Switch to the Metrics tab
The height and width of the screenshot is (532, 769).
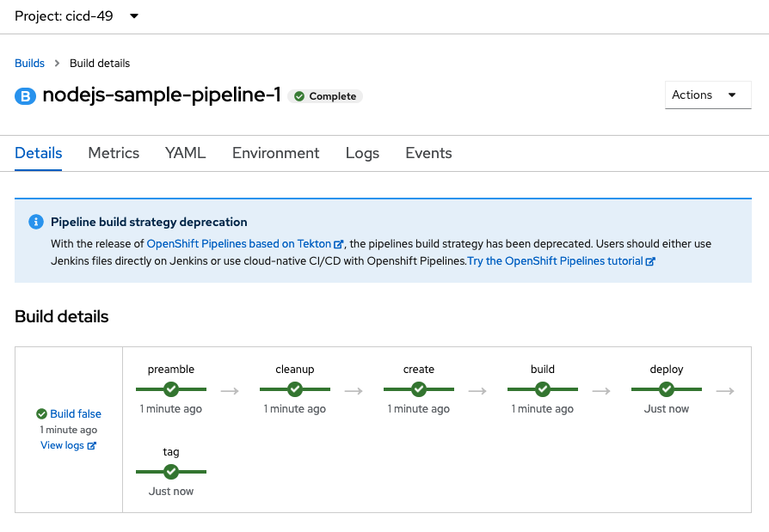114,153
